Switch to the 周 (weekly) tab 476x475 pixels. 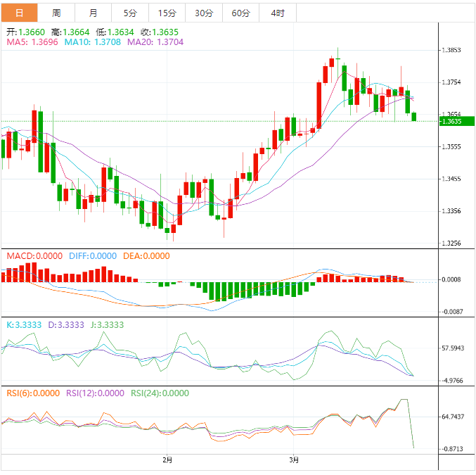pyautogui.click(x=56, y=13)
